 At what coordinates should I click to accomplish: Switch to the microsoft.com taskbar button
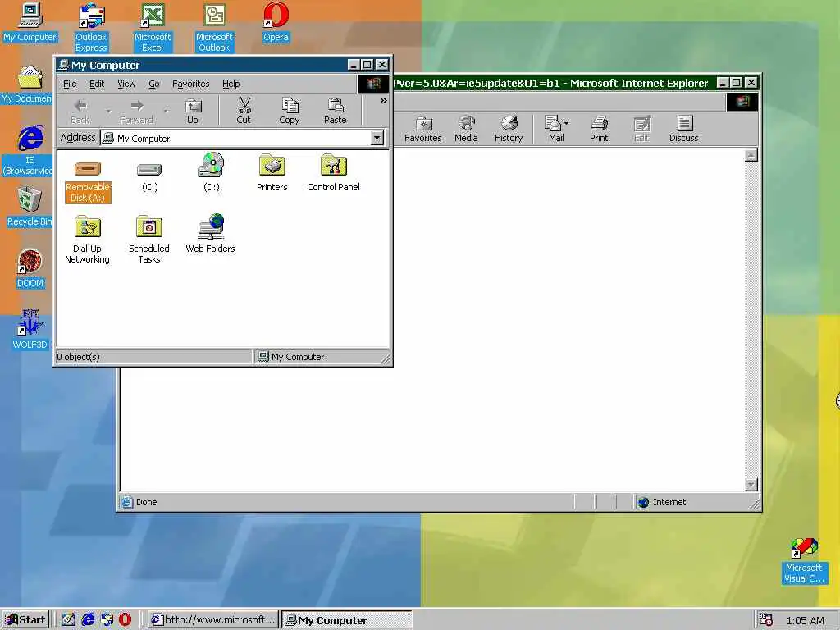[213, 620]
